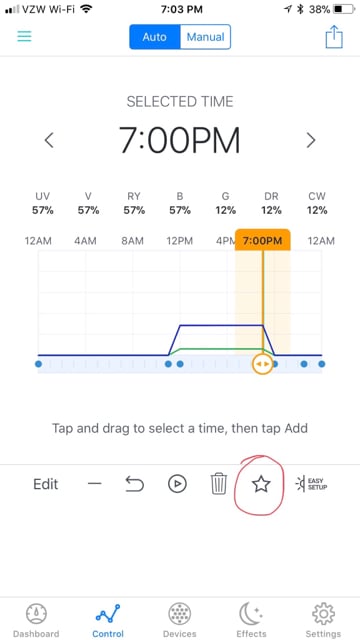360x640 pixels.
Task: Select the leftmost blue timeline point
Action: click(x=38, y=364)
